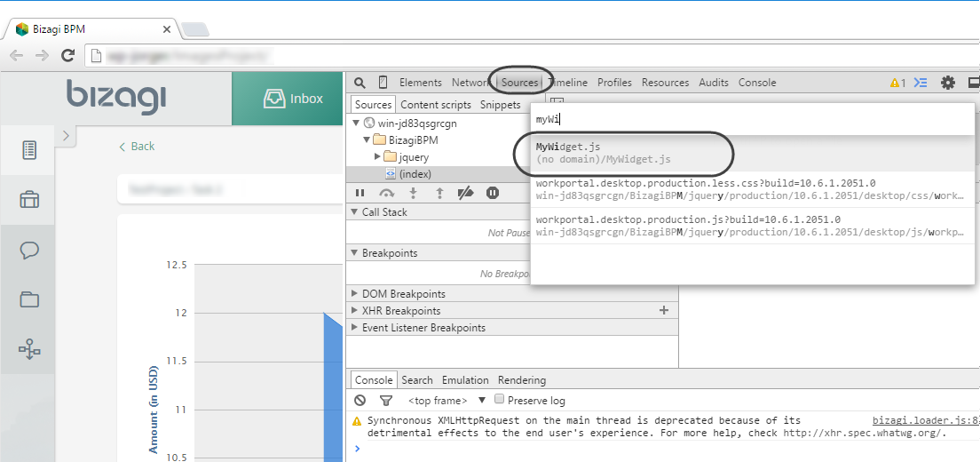The height and width of the screenshot is (462, 980).
Task: Select Snippets sub-tab
Action: point(500,105)
